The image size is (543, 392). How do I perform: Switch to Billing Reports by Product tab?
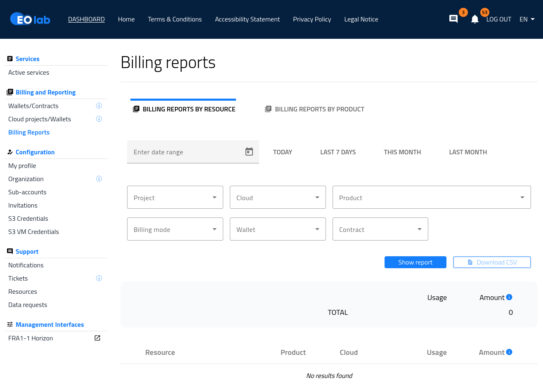pyautogui.click(x=315, y=109)
